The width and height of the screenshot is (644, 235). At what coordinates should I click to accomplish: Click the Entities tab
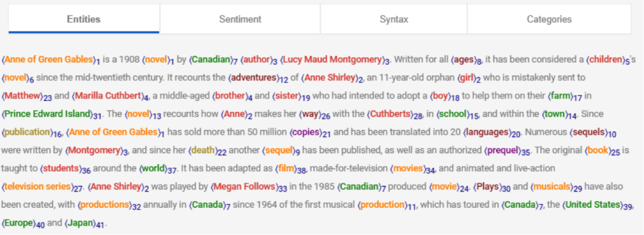point(84,19)
